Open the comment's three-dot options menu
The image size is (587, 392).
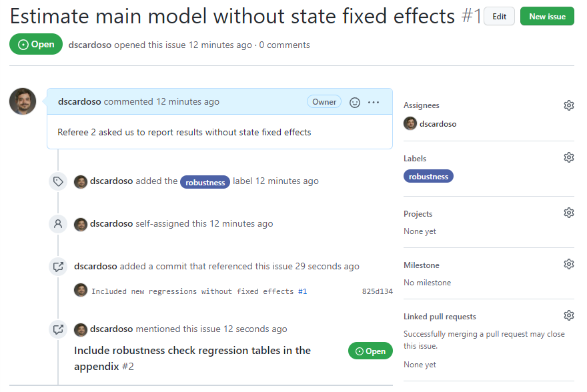coord(374,103)
